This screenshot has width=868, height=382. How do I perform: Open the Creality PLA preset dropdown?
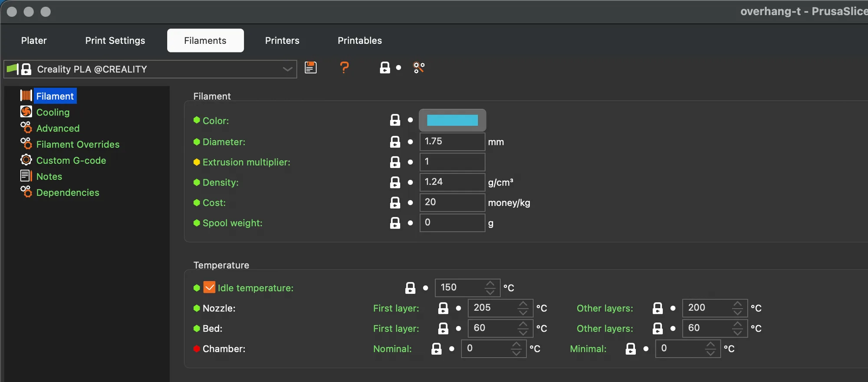[x=150, y=69]
